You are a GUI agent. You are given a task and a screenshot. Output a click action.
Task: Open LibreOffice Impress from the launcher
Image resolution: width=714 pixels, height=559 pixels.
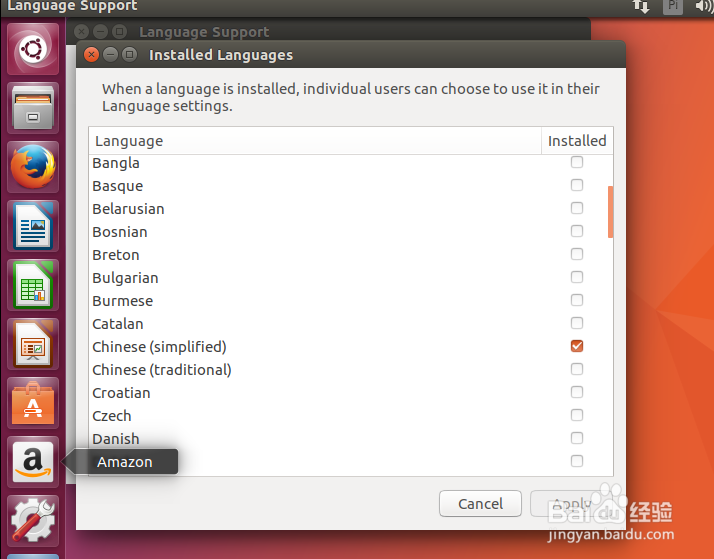click(x=33, y=344)
